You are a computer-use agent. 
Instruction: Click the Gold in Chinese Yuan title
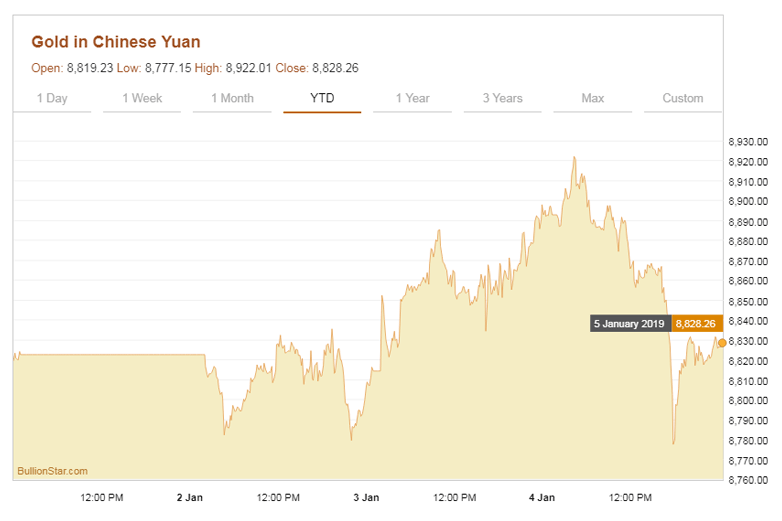tap(116, 42)
